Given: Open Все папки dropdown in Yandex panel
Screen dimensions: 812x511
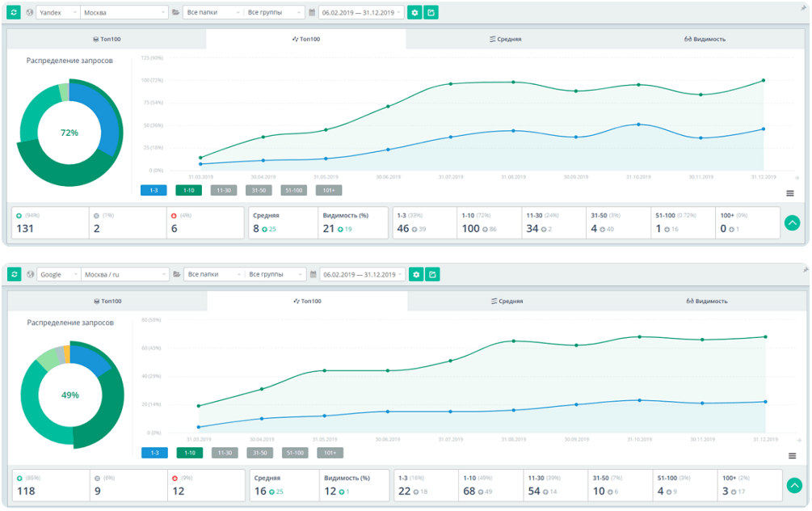Looking at the screenshot, I should pyautogui.click(x=213, y=12).
